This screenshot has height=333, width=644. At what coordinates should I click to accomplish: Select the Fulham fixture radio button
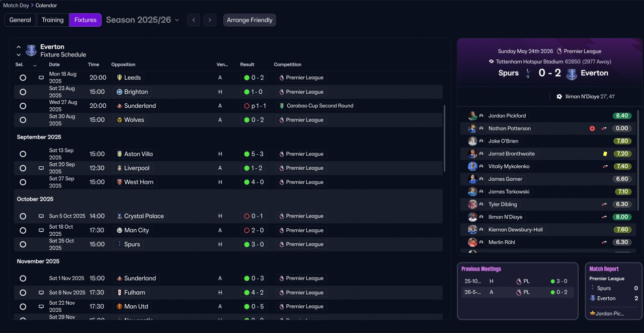click(x=23, y=292)
